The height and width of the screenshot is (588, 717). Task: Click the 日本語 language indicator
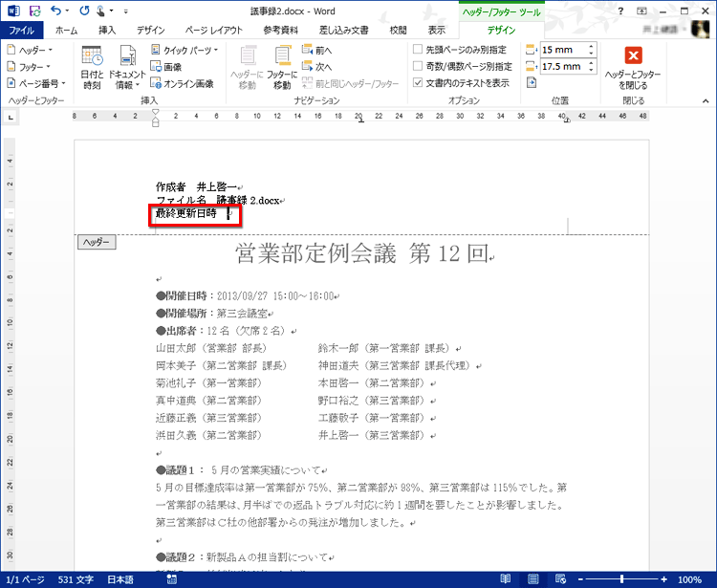tap(120, 579)
